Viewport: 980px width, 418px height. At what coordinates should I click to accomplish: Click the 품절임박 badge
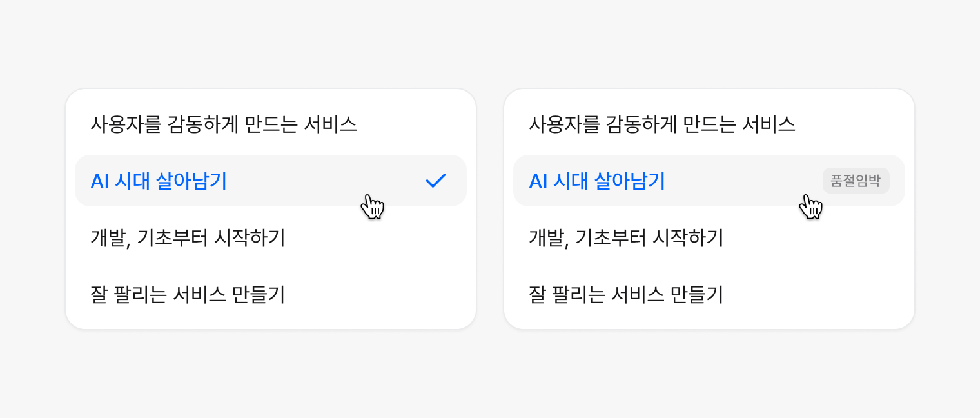click(856, 181)
